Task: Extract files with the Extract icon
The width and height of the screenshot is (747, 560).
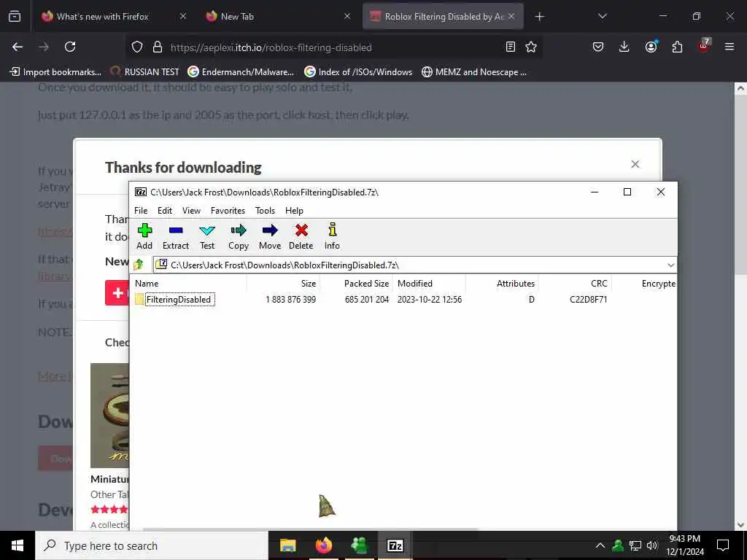Action: pyautogui.click(x=176, y=237)
